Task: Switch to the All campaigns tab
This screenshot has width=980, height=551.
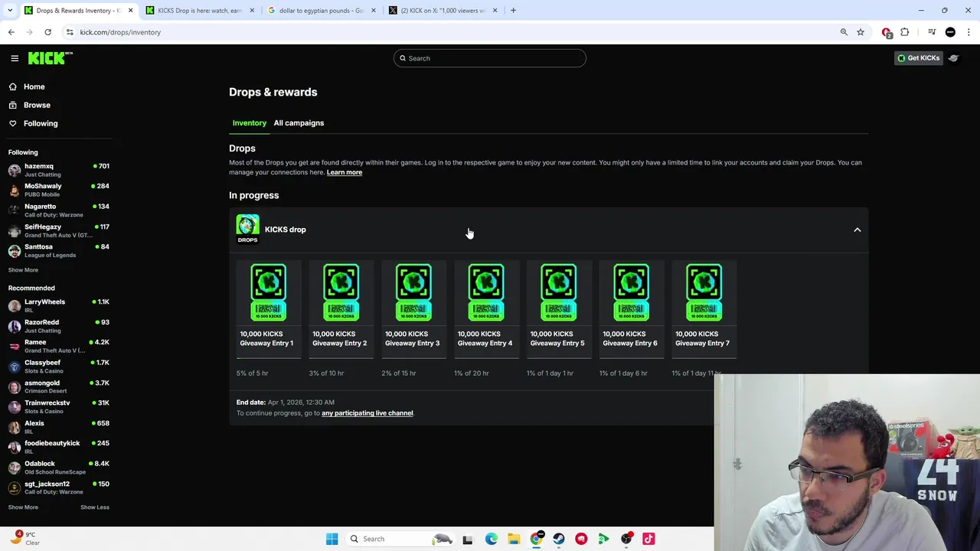Action: [x=299, y=122]
